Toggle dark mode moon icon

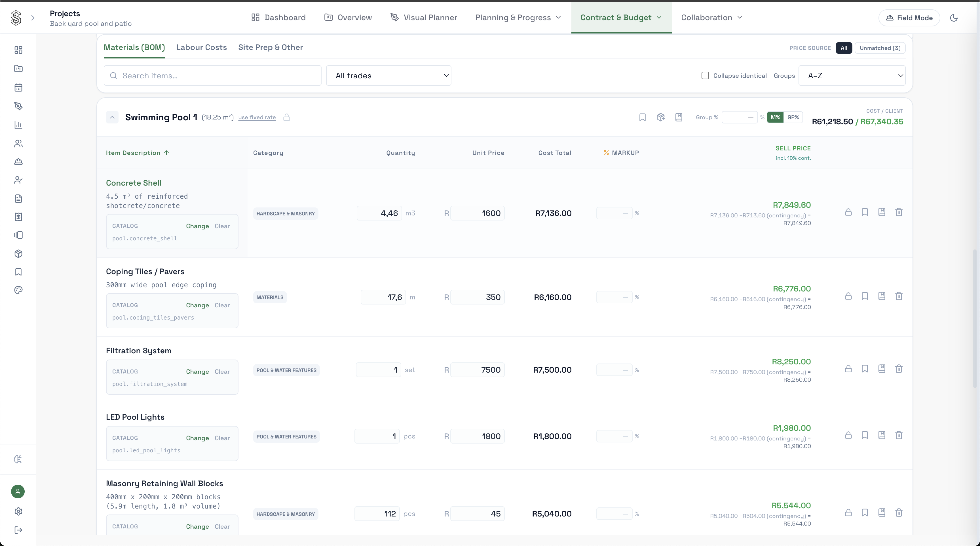click(x=954, y=18)
